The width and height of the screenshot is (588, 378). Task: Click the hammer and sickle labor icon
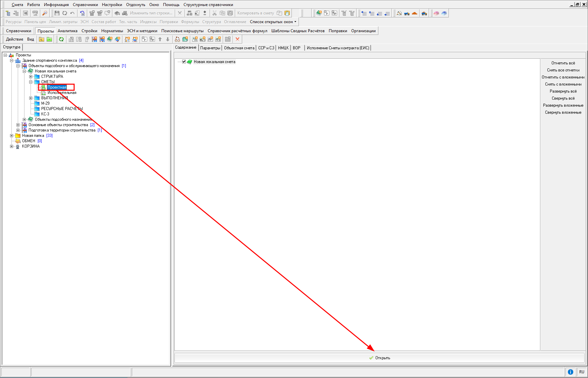click(x=399, y=13)
